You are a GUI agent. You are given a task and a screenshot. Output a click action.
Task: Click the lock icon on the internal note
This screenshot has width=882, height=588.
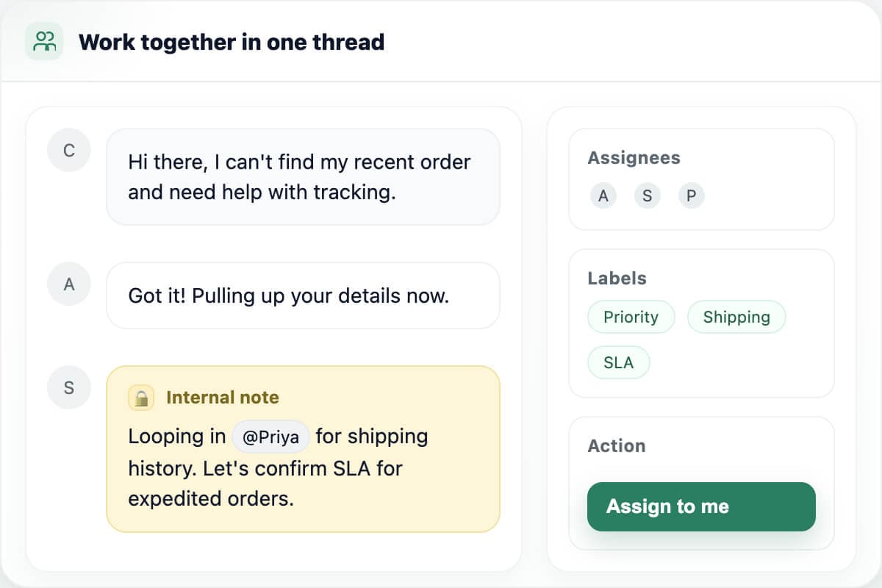[141, 397]
